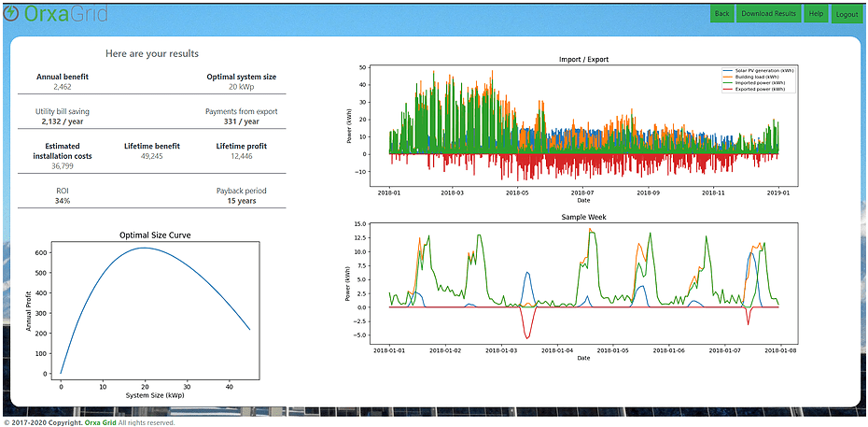Click the Payback period 15 years value
Image resolution: width=868 pixels, height=427 pixels.
(x=241, y=200)
